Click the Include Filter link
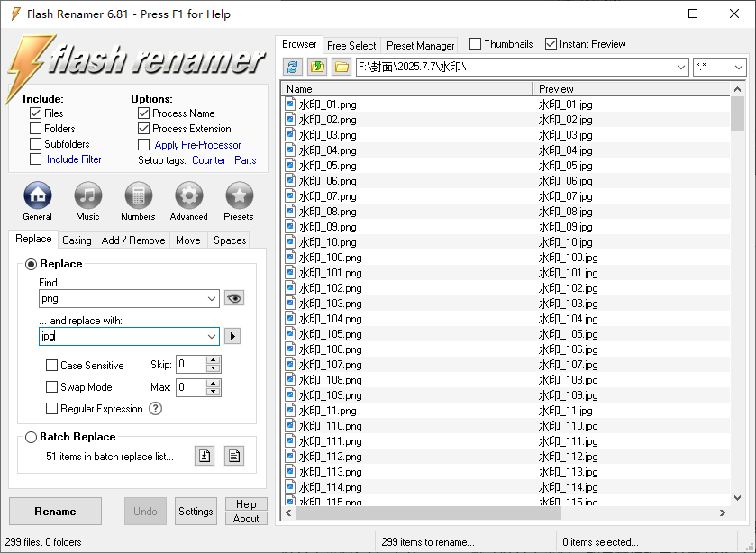 pyautogui.click(x=74, y=159)
